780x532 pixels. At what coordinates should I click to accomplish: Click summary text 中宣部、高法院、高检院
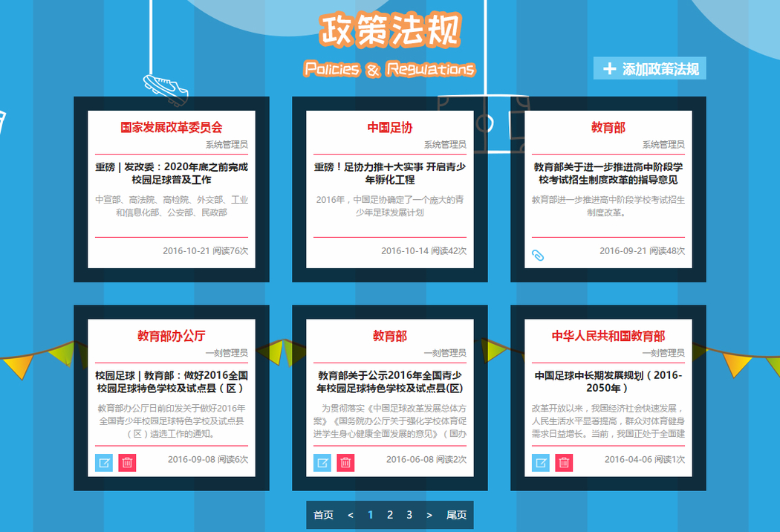(x=172, y=206)
